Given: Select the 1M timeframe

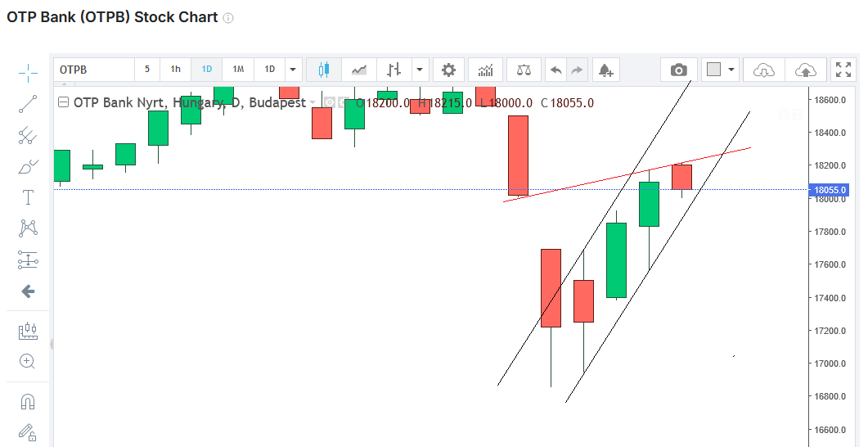Looking at the screenshot, I should click(238, 70).
